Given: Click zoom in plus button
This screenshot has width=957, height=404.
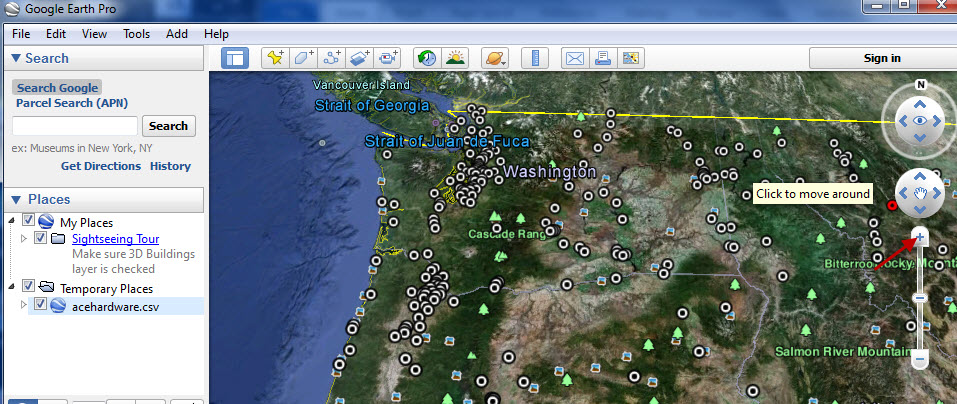Looking at the screenshot, I should click(920, 237).
